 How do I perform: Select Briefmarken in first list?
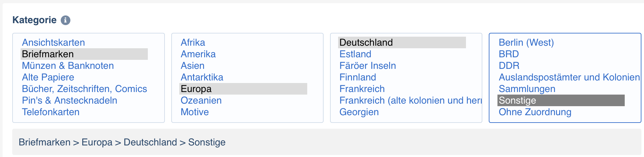click(x=84, y=54)
